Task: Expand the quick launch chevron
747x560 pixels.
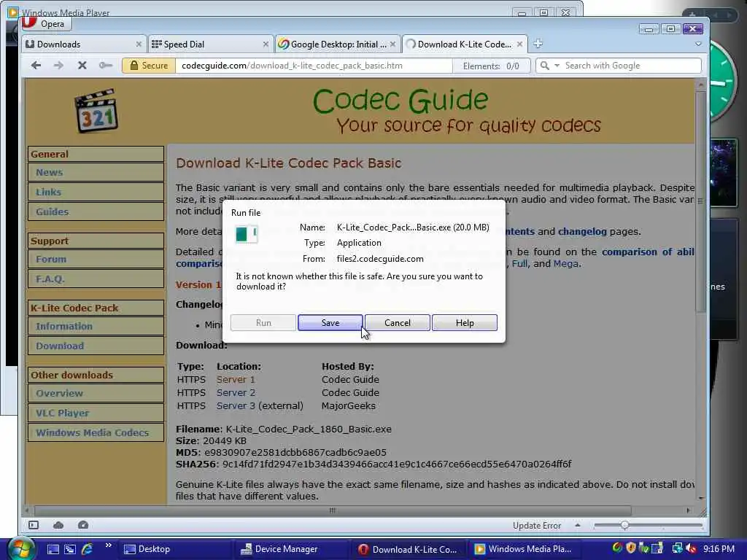Action: 108,545
